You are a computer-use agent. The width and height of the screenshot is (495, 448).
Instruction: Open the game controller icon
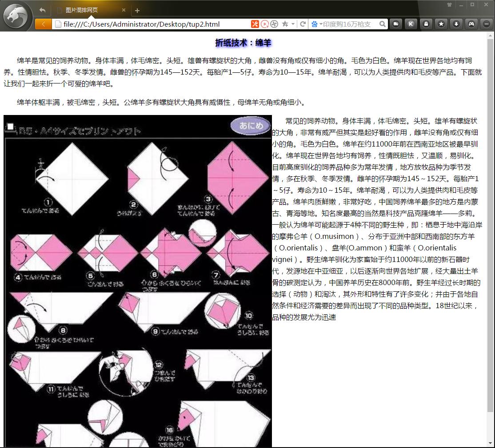pyautogui.click(x=472, y=24)
